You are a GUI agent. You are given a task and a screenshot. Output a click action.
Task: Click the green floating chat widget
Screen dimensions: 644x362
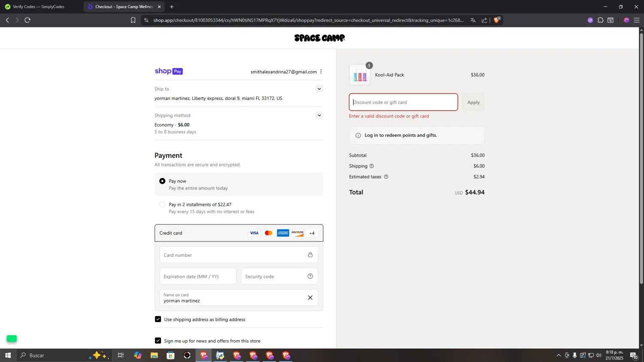click(x=12, y=339)
